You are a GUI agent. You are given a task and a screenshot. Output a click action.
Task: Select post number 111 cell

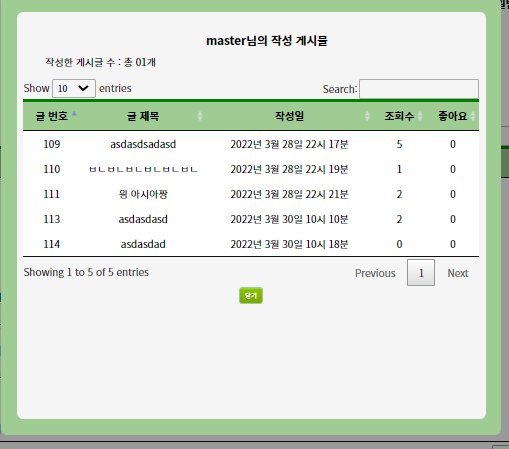tap(52, 194)
